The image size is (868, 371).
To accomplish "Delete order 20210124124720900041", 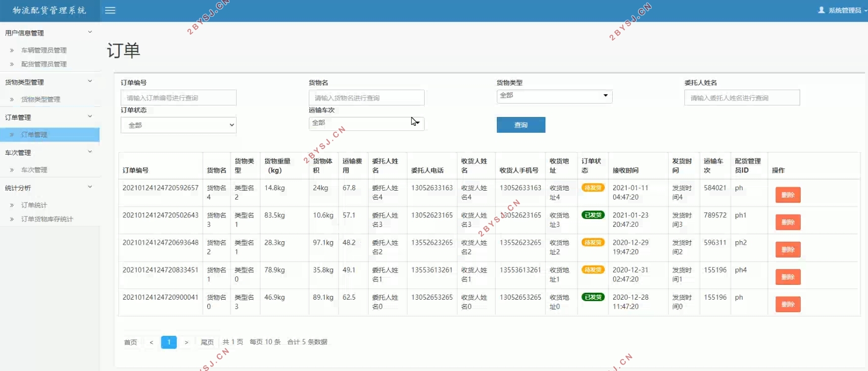I will 788,304.
